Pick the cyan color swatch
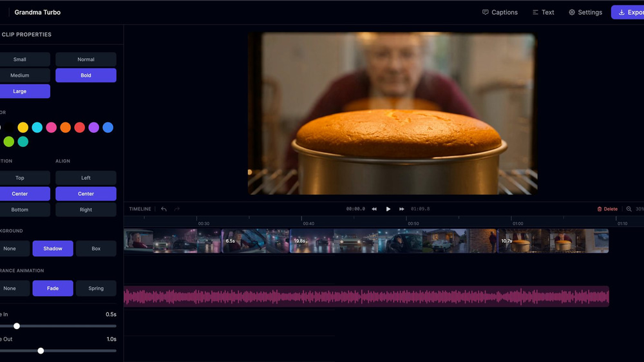Viewport: 644px width, 362px height. (37, 128)
